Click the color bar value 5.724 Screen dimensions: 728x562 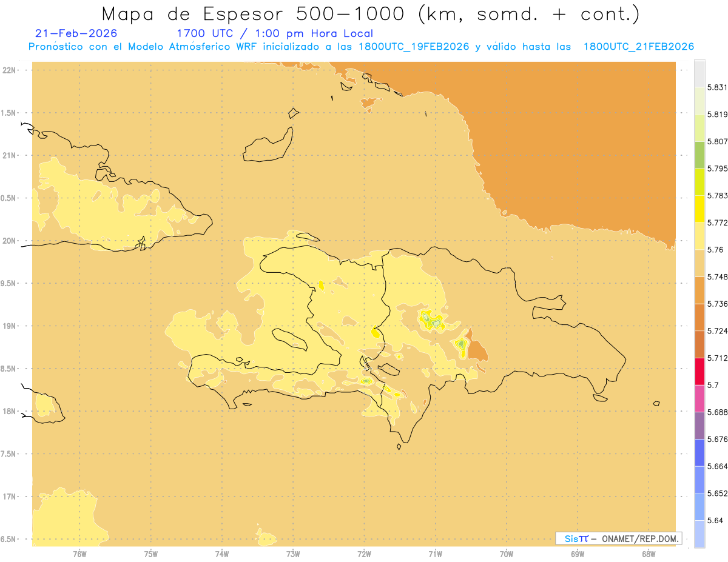[x=717, y=330]
